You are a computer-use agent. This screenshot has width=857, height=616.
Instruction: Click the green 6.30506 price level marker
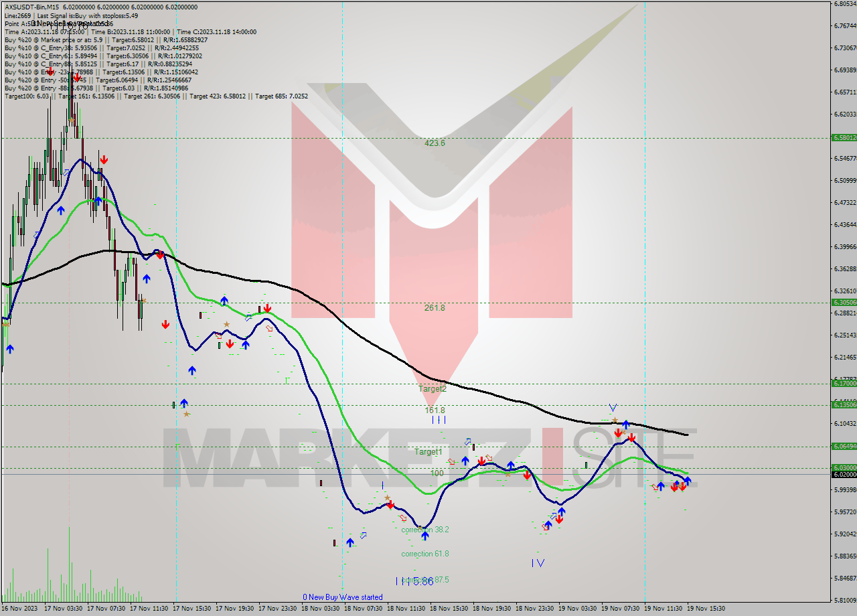(844, 302)
